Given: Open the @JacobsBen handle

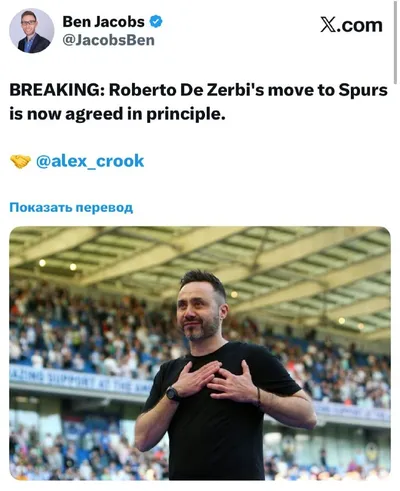Looking at the screenshot, I should 109,40.
